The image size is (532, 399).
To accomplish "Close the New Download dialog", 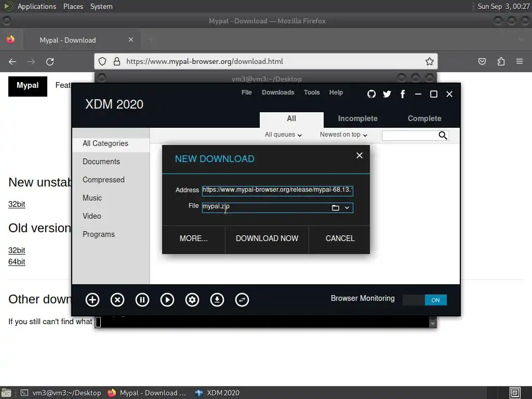I will tap(360, 155).
